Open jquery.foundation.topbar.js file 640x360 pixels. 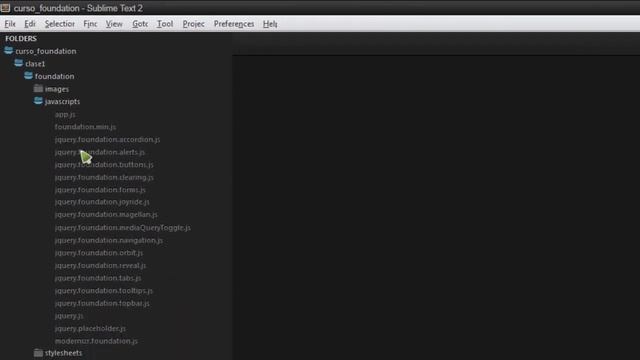click(x=102, y=303)
